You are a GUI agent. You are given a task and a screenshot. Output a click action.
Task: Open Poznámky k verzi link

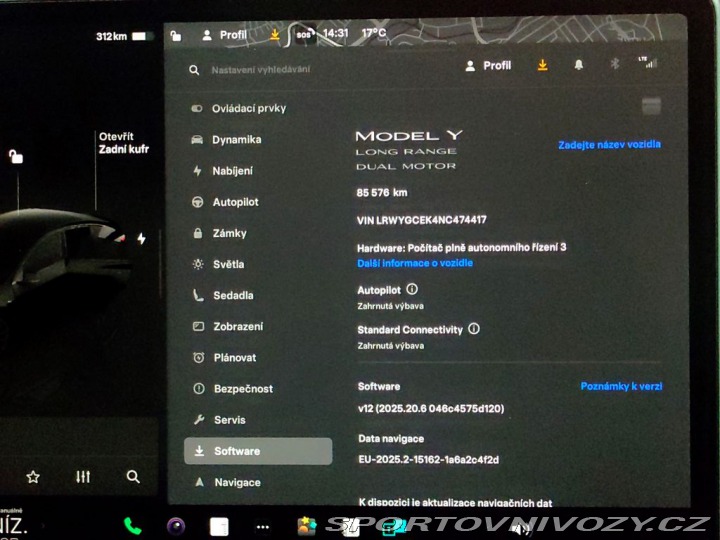[x=621, y=386]
